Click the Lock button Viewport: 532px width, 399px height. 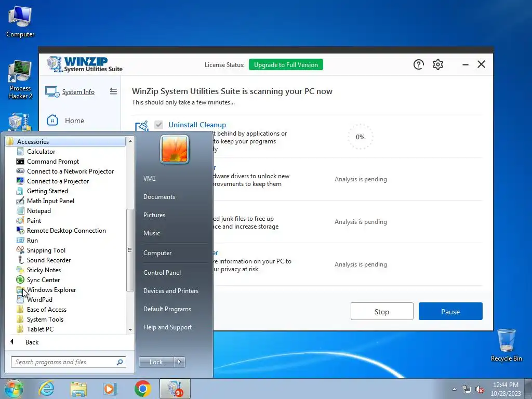click(156, 362)
